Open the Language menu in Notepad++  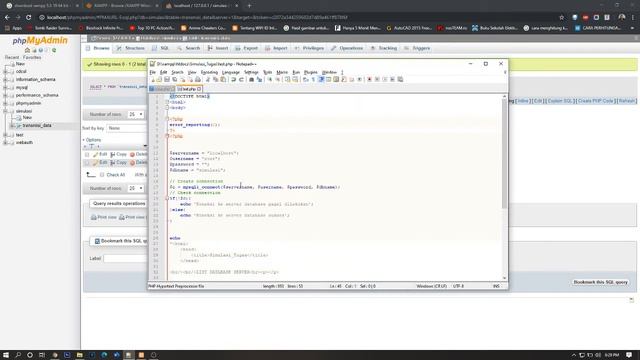tap(231, 72)
